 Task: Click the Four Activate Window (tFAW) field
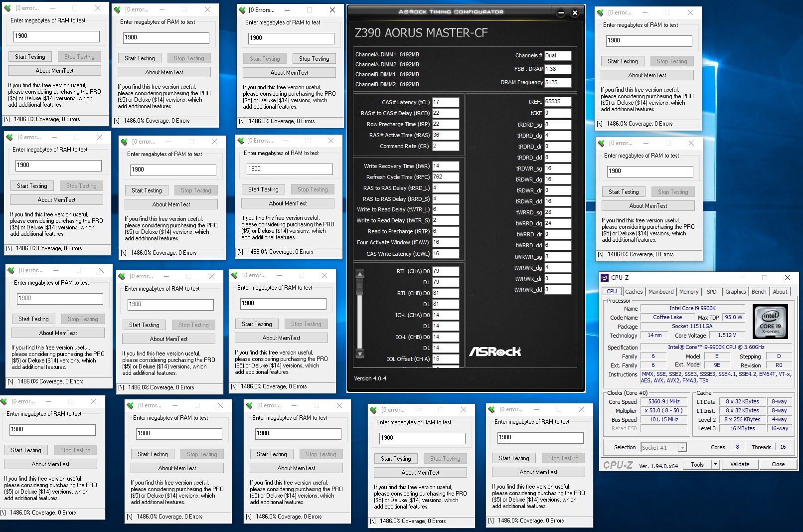click(x=445, y=242)
